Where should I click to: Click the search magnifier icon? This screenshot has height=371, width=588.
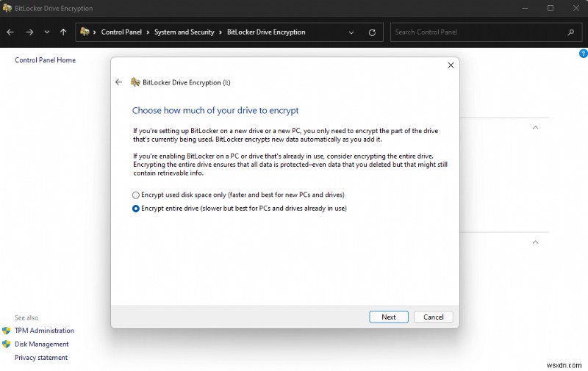tap(571, 32)
